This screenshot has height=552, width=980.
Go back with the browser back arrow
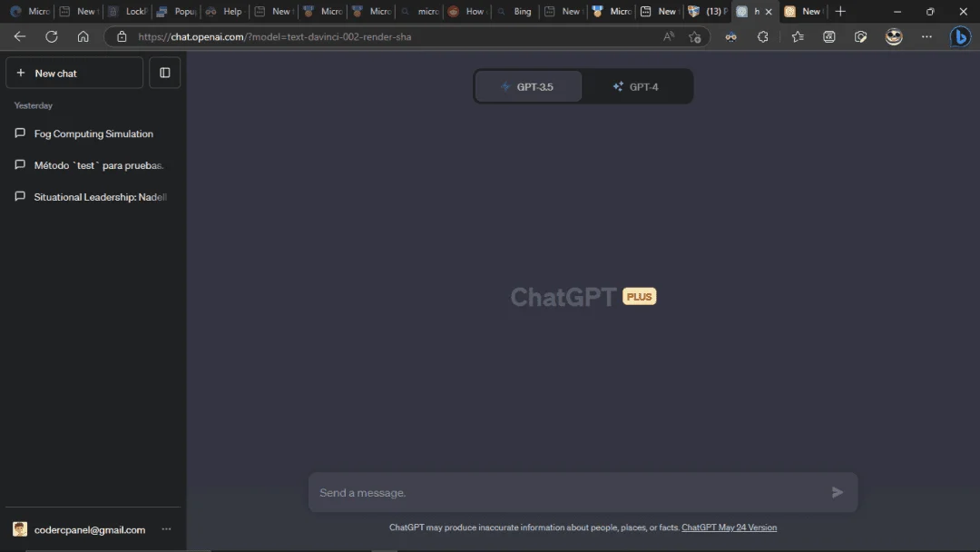pyautogui.click(x=20, y=36)
